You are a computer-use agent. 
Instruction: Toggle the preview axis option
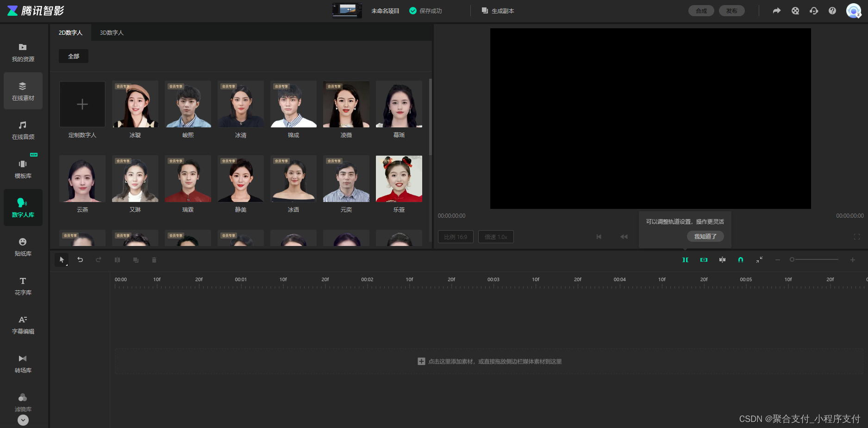pyautogui.click(x=722, y=260)
